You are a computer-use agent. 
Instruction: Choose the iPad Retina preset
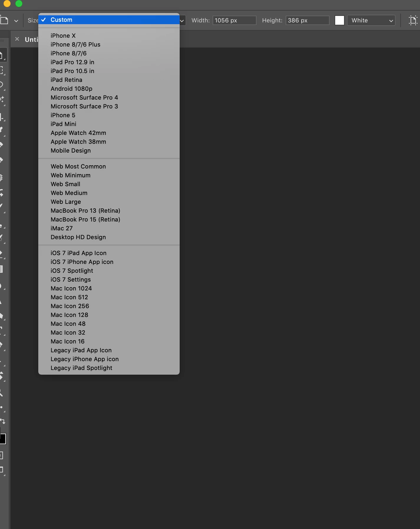109,80
